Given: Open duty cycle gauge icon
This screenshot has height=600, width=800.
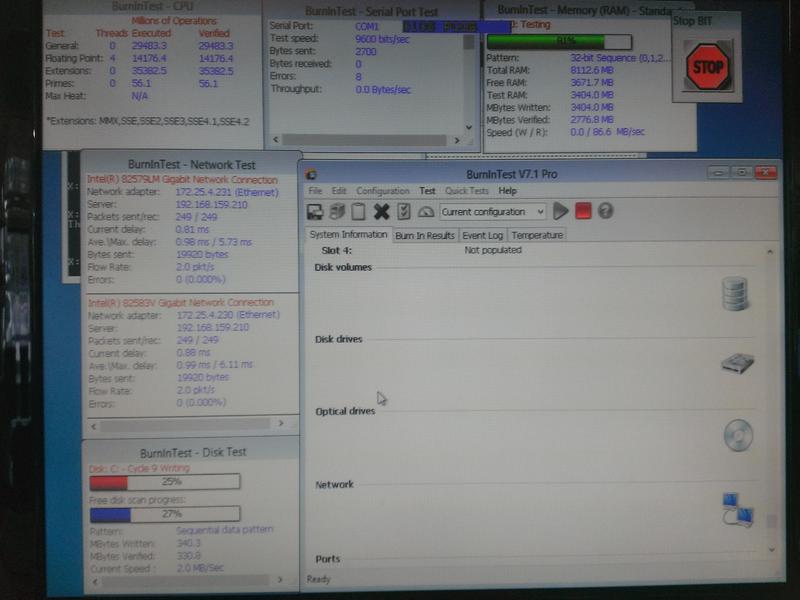Looking at the screenshot, I should tap(426, 211).
